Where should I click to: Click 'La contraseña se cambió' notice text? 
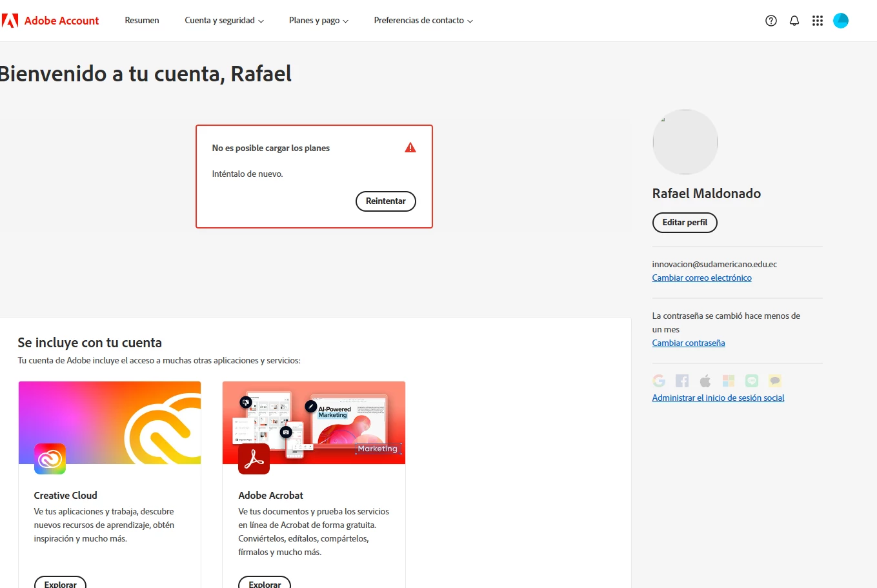pos(726,323)
